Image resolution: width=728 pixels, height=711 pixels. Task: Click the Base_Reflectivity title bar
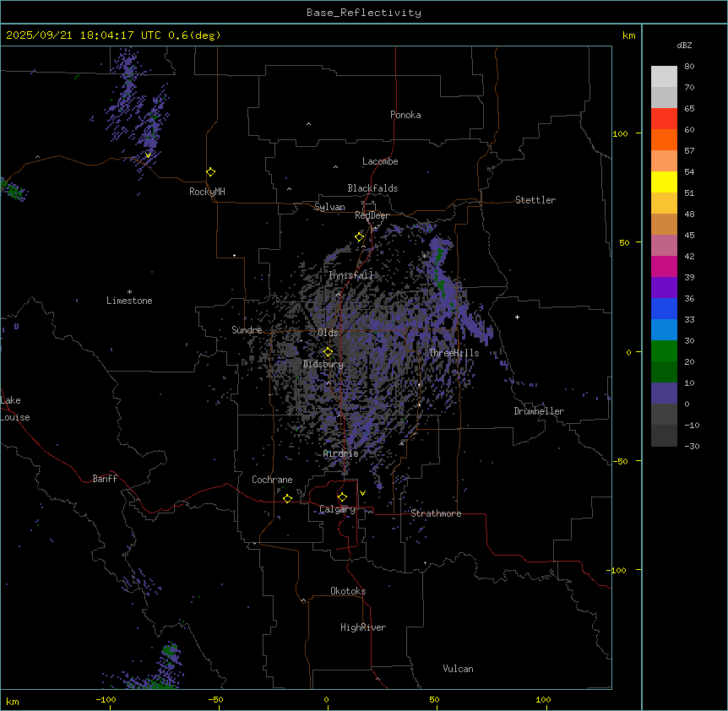tap(363, 13)
